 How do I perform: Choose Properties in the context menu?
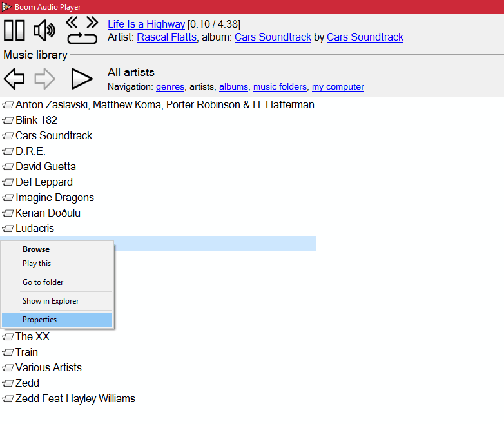point(57,320)
